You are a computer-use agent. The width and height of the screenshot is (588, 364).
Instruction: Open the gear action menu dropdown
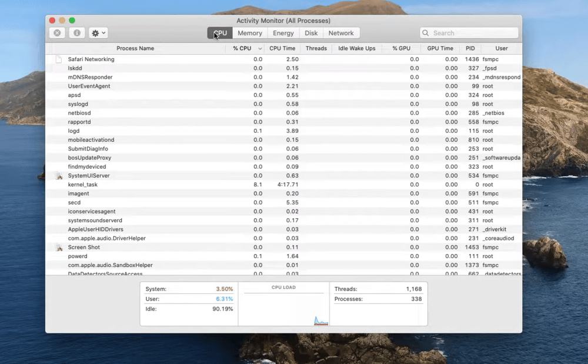coord(98,33)
